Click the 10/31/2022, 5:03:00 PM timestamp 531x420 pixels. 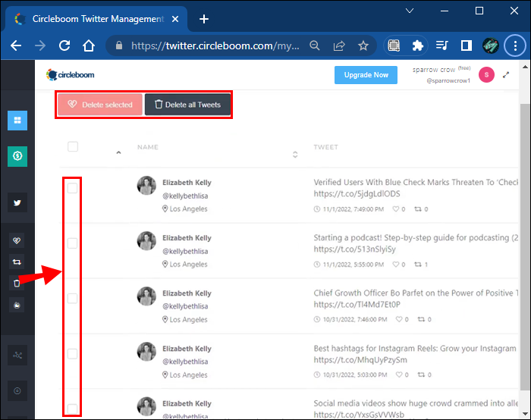[x=355, y=375]
